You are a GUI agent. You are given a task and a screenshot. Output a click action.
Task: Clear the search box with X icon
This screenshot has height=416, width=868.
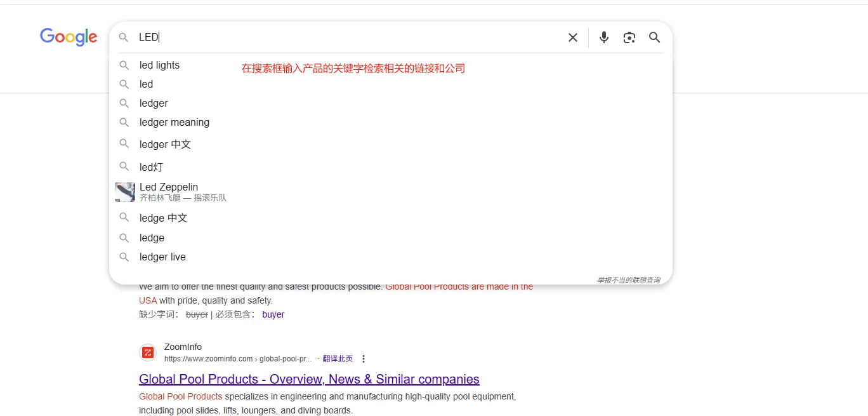573,37
